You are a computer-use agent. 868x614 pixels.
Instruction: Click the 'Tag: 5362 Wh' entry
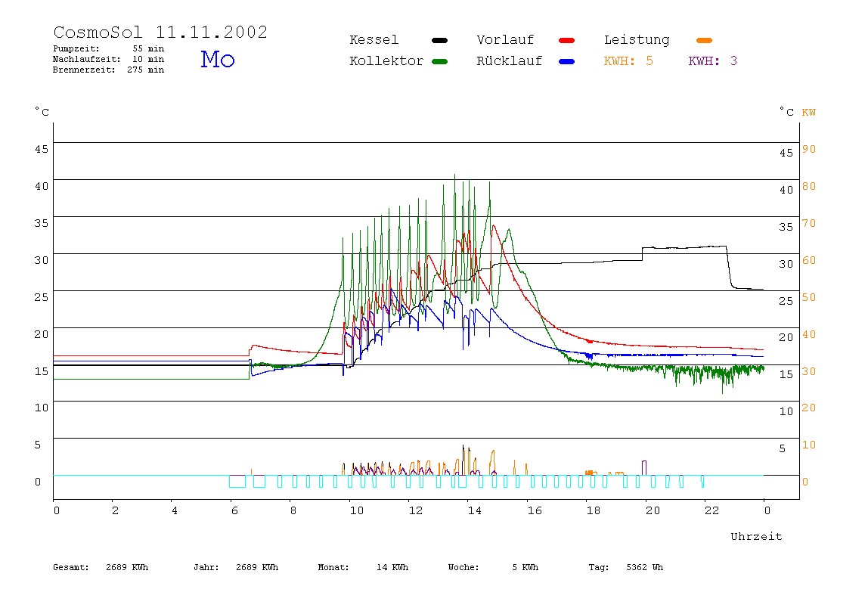pos(625,567)
